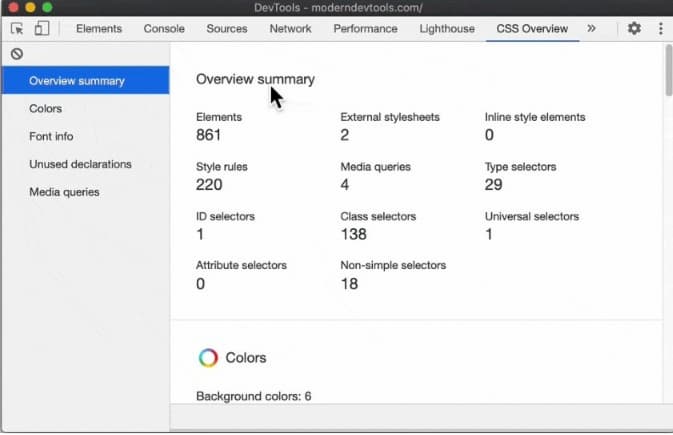Switch to the Elements tab
The width and height of the screenshot is (673, 435).
(99, 29)
